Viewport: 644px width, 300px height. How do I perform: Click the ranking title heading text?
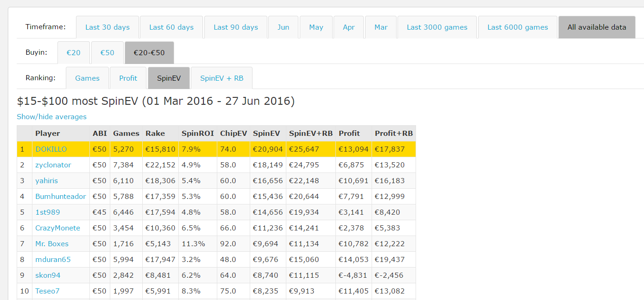156,101
